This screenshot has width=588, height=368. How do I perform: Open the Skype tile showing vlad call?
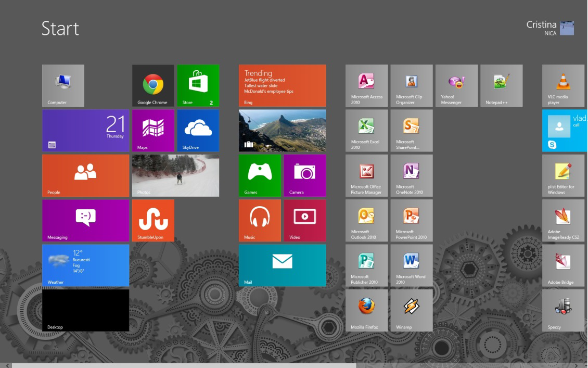565,131
